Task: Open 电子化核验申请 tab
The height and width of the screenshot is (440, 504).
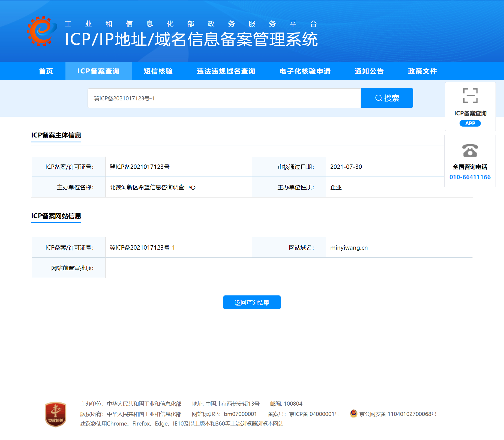Action: click(x=305, y=71)
